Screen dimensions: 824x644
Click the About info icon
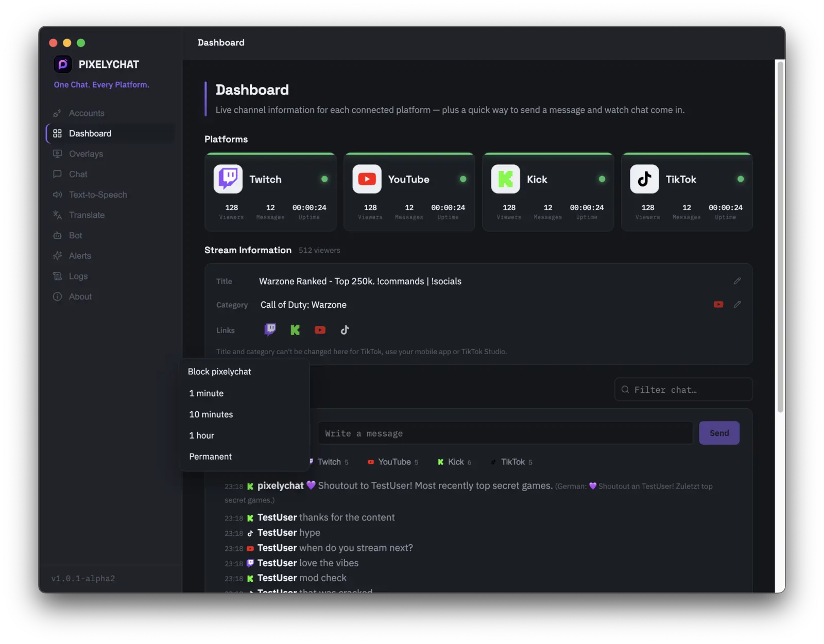coord(57,297)
